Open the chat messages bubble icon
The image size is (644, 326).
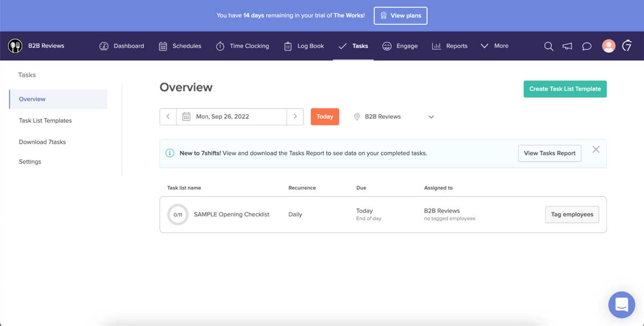587,46
